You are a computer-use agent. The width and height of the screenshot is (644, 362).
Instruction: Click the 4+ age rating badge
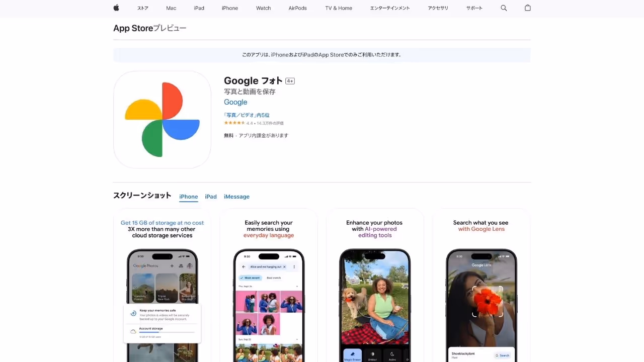[290, 81]
